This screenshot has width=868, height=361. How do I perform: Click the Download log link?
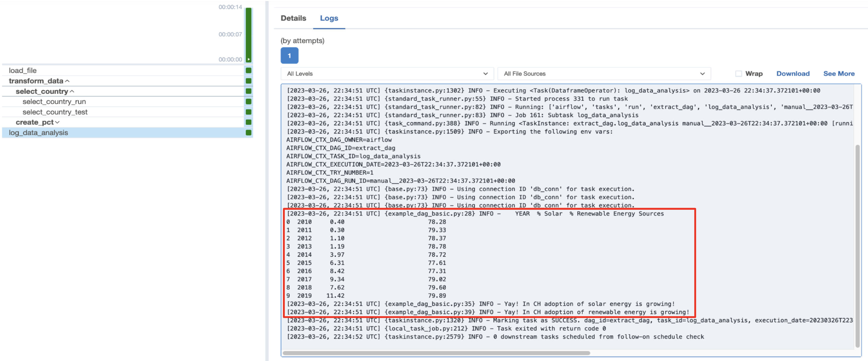[792, 73]
